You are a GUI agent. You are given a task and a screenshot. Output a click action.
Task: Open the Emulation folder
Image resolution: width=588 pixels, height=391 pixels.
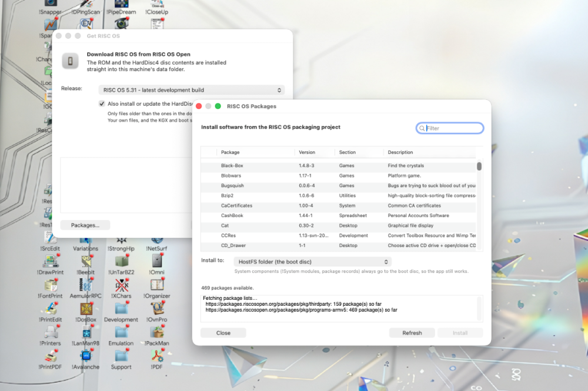tap(121, 332)
